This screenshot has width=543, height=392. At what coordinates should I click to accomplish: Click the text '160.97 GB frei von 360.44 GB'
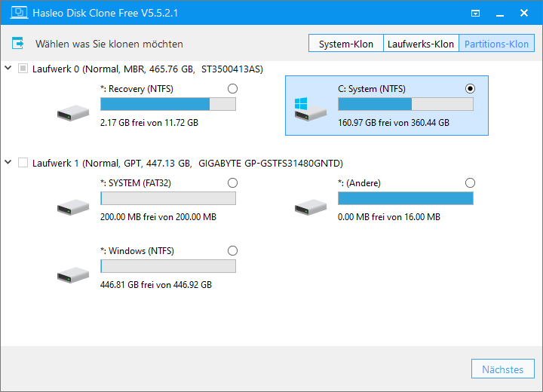coord(394,123)
